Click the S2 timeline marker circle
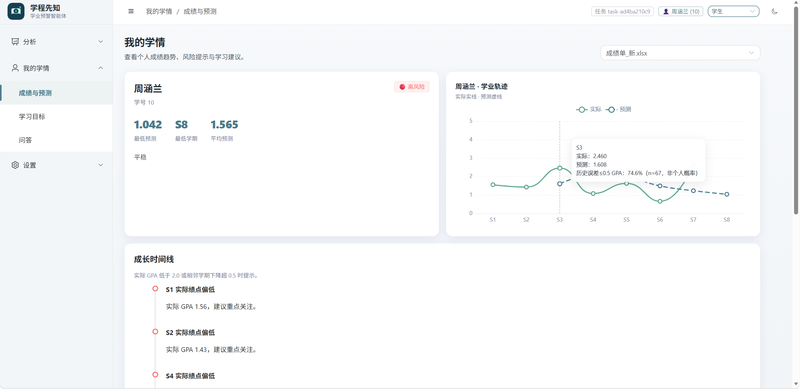This screenshot has height=389, width=800. [x=155, y=332]
